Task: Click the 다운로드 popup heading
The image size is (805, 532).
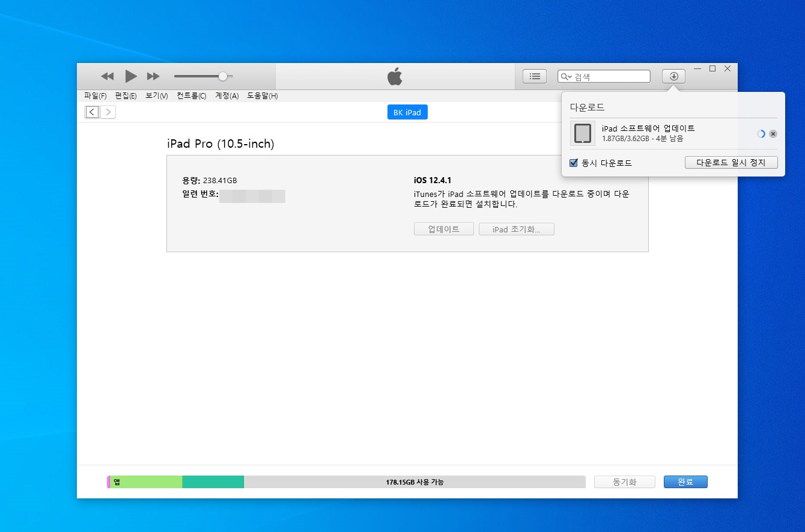Action: point(587,107)
